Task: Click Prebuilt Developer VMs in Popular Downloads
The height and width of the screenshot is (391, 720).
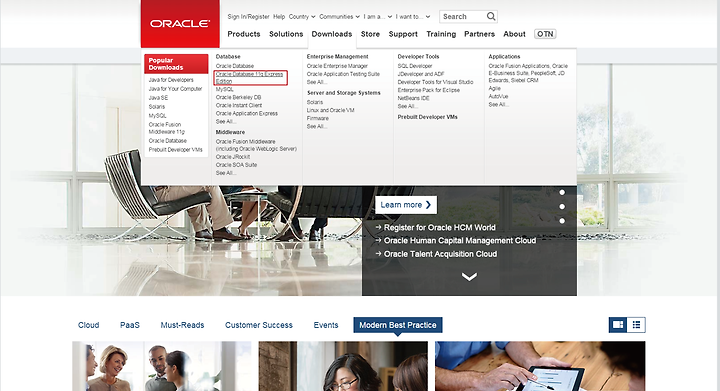Action: [x=175, y=150]
